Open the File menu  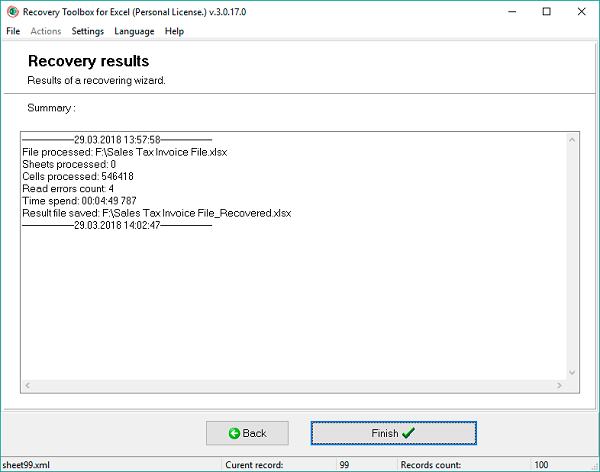pos(13,31)
